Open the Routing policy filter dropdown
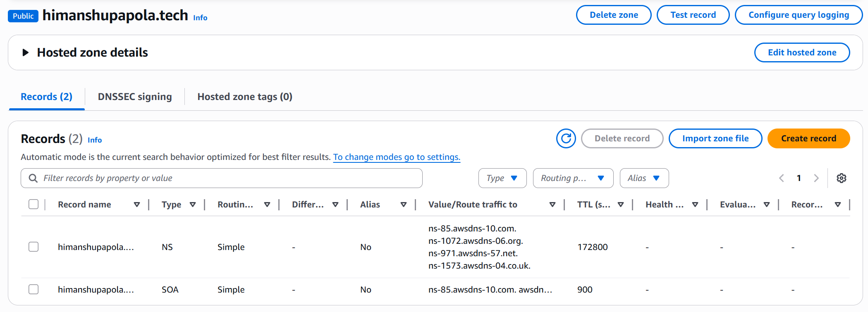Image resolution: width=868 pixels, height=312 pixels. pos(573,178)
